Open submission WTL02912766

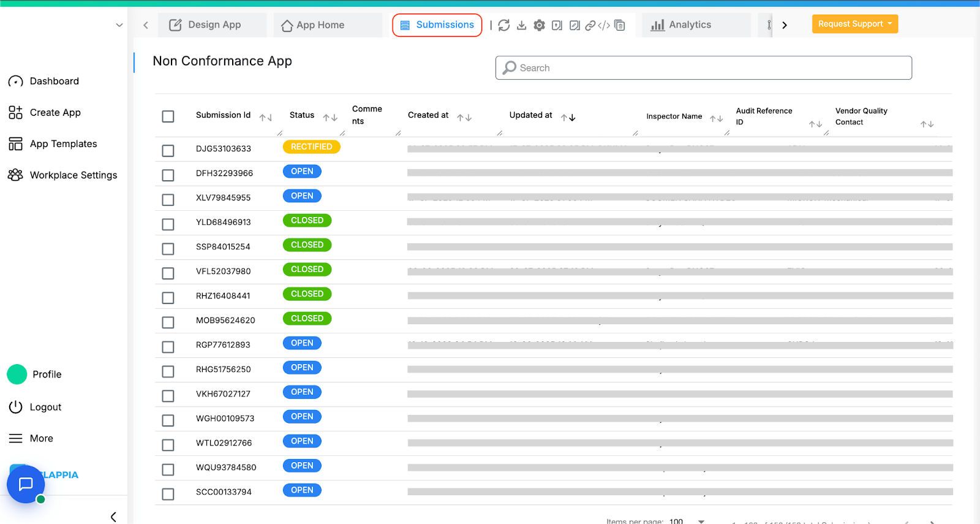click(x=224, y=442)
